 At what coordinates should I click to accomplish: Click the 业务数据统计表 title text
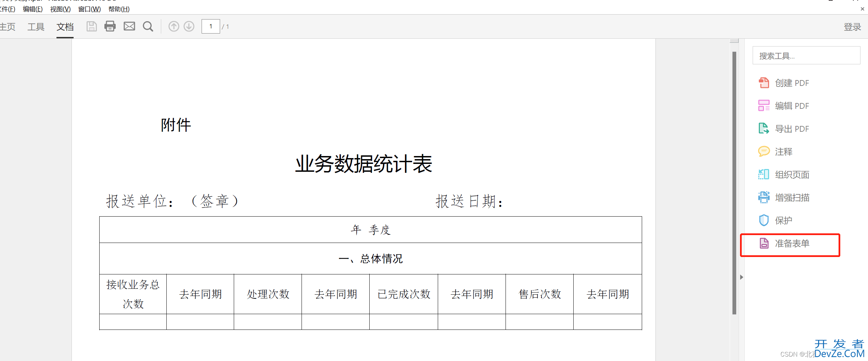[363, 164]
